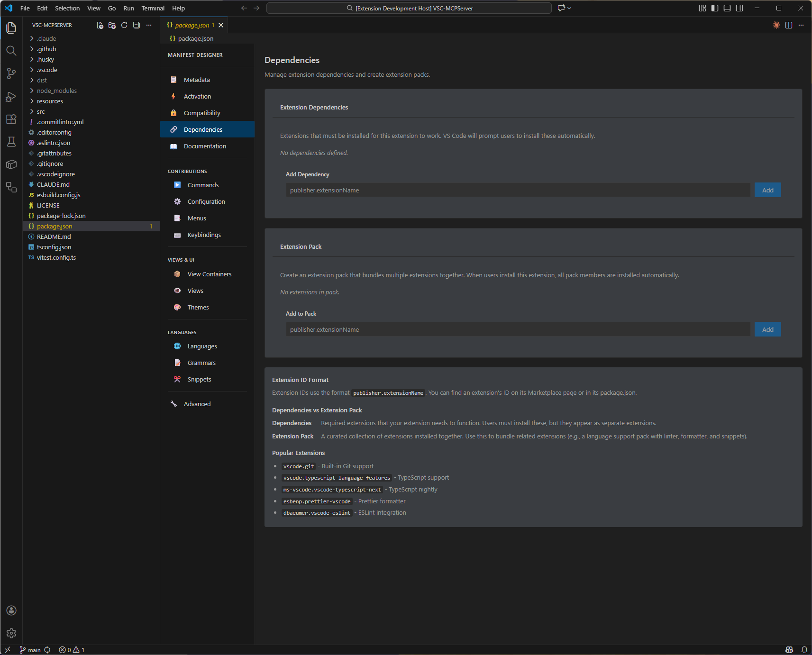Screen dimensions: 812x655
Task: Open explorer Views and More Actions menu
Action: 149,25
